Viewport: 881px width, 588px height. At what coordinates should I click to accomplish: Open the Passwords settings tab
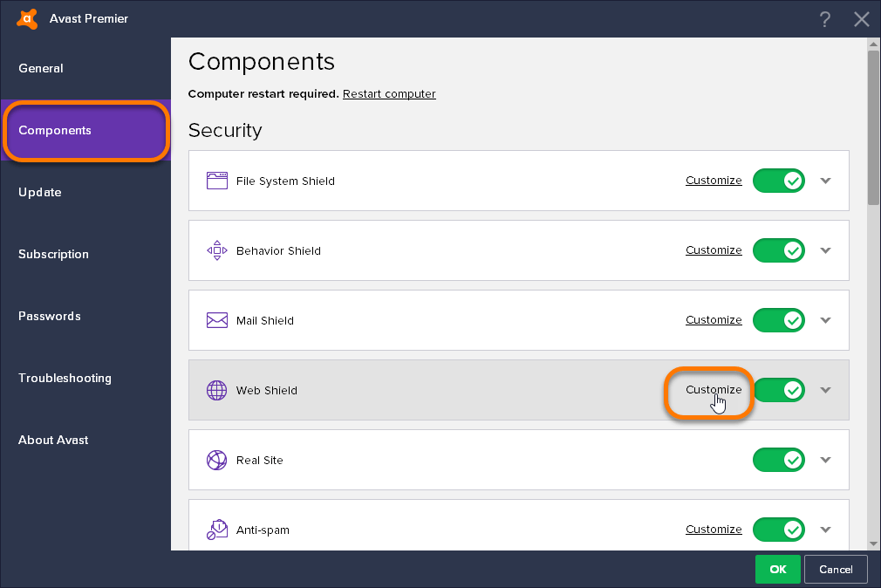coord(85,316)
